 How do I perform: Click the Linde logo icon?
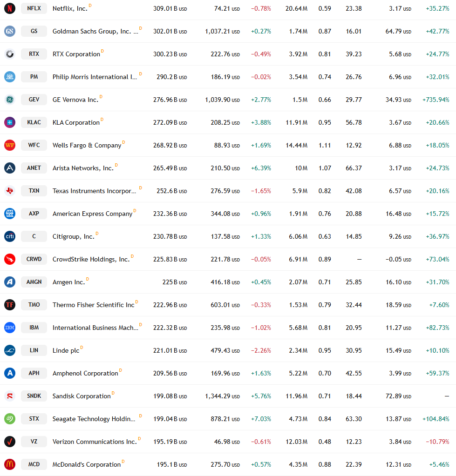[10, 350]
